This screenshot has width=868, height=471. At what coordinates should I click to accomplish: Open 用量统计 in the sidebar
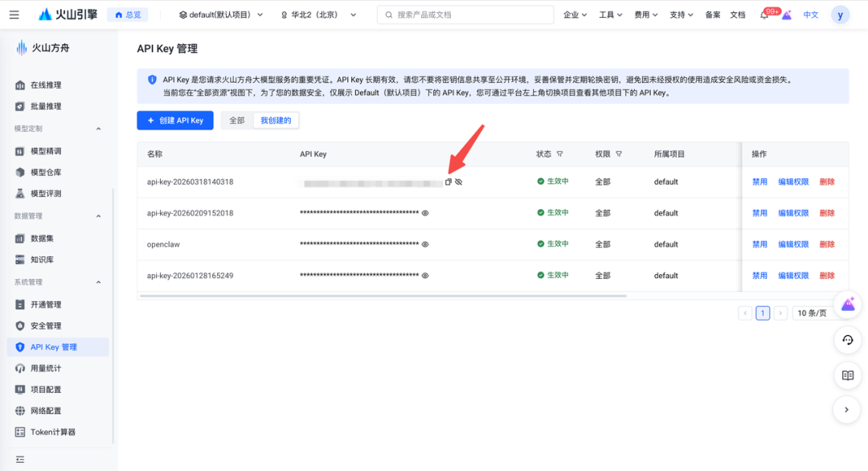click(46, 368)
